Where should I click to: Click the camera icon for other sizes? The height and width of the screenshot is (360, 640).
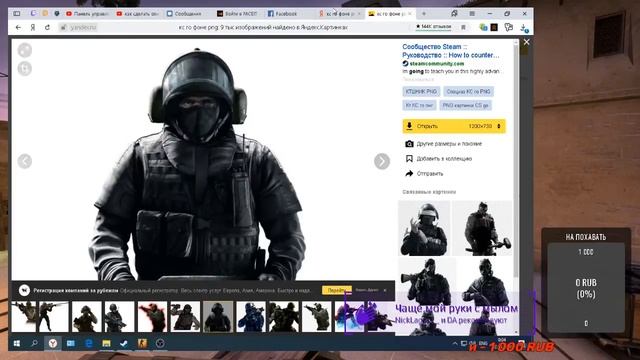409,144
